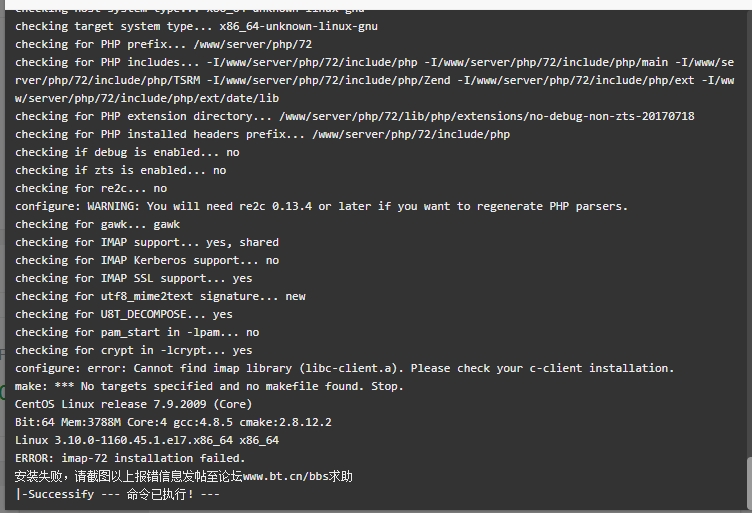Click the CentOS Linux release 7.9.2009 line
Image resolution: width=752 pixels, height=513 pixels.
pos(133,404)
